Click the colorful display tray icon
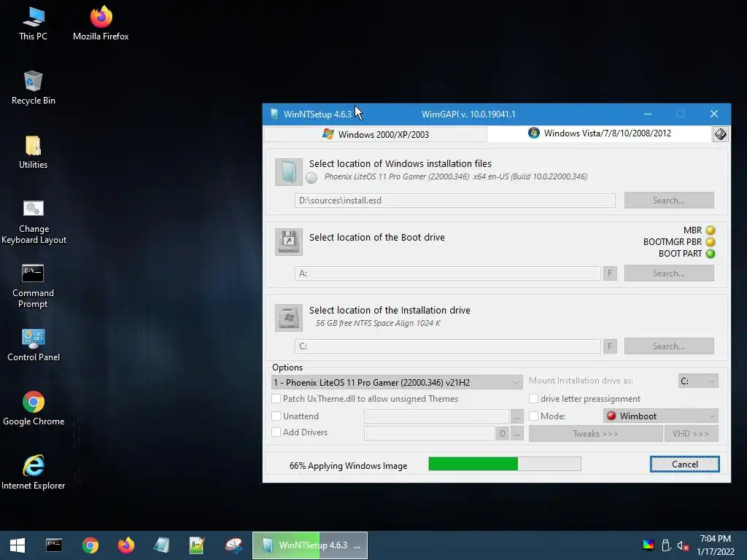The width and height of the screenshot is (747, 560). click(649, 545)
